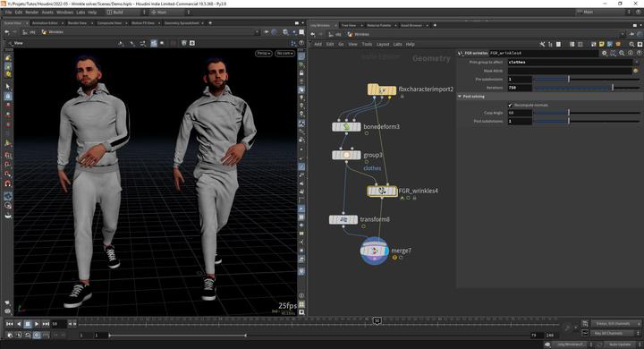Screen dimensions: 644x349
Task: Open the Prim group to affect dropdown arrow
Action: [637, 62]
